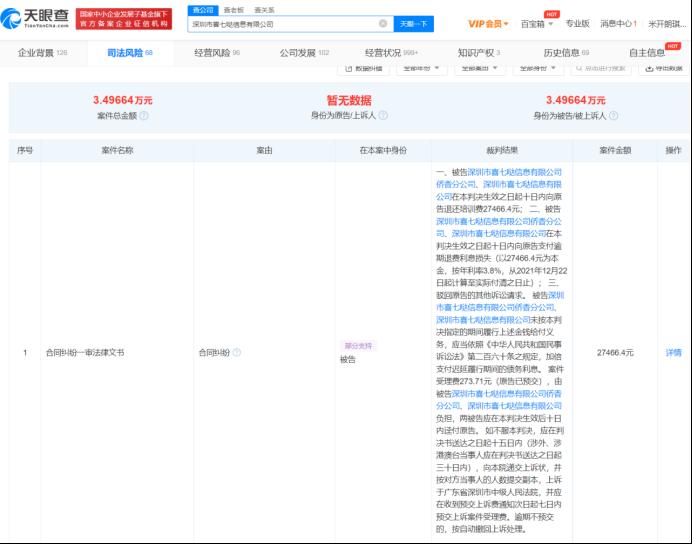Click the company name search input field

[x=280, y=23]
